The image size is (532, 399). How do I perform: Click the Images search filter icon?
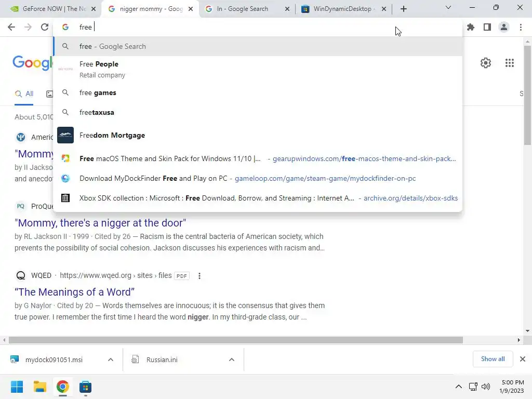point(49,94)
